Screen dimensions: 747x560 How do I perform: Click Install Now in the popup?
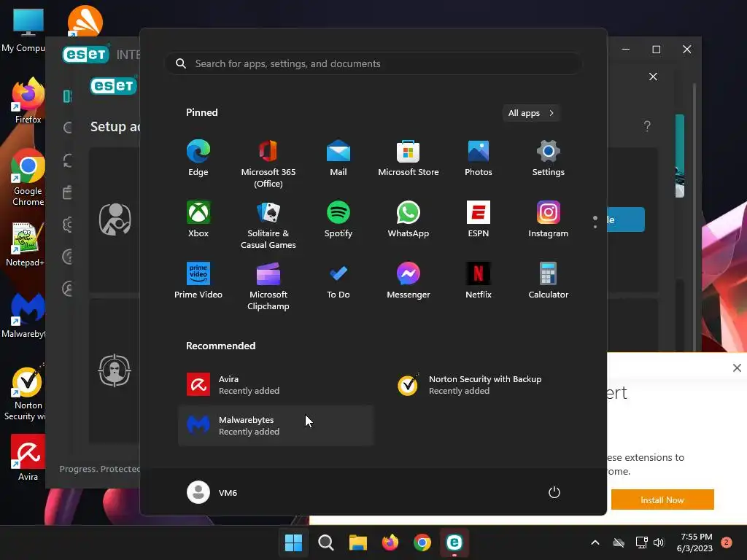point(662,499)
